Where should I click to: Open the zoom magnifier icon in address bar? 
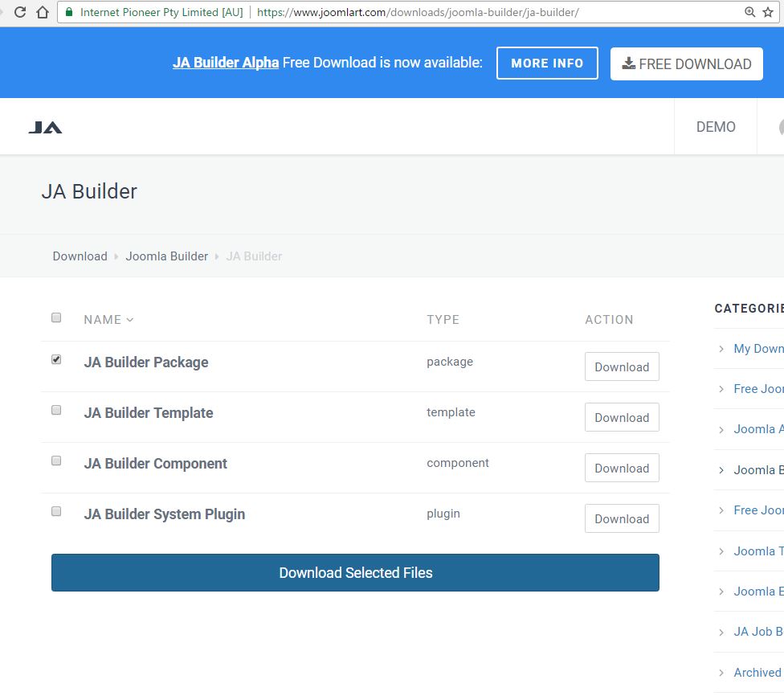coord(749,12)
